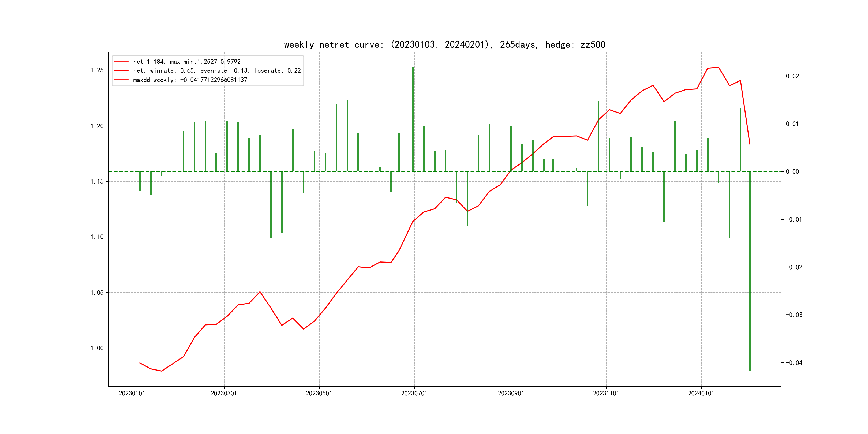The image size is (868, 434).
Task: Click the 0.02 right axis tick label
Action: pos(792,76)
